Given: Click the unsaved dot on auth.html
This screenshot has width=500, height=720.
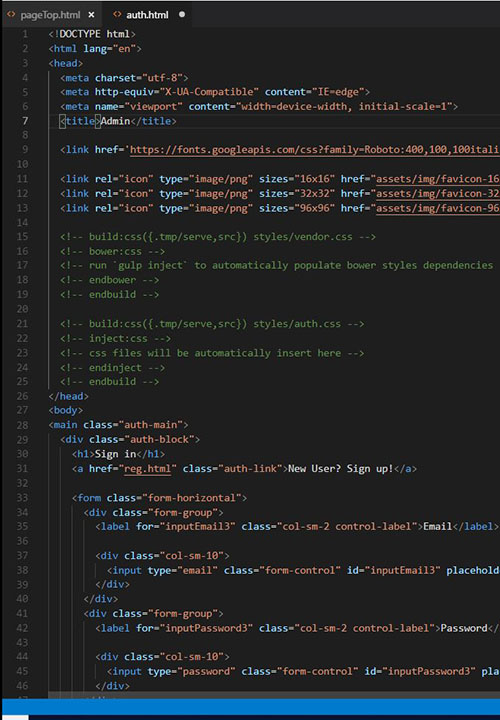Looking at the screenshot, I should 182,14.
